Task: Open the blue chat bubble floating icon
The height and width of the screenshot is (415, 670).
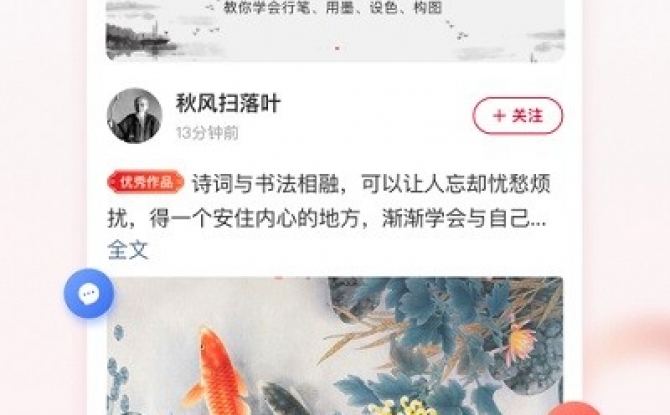Action: (x=89, y=293)
